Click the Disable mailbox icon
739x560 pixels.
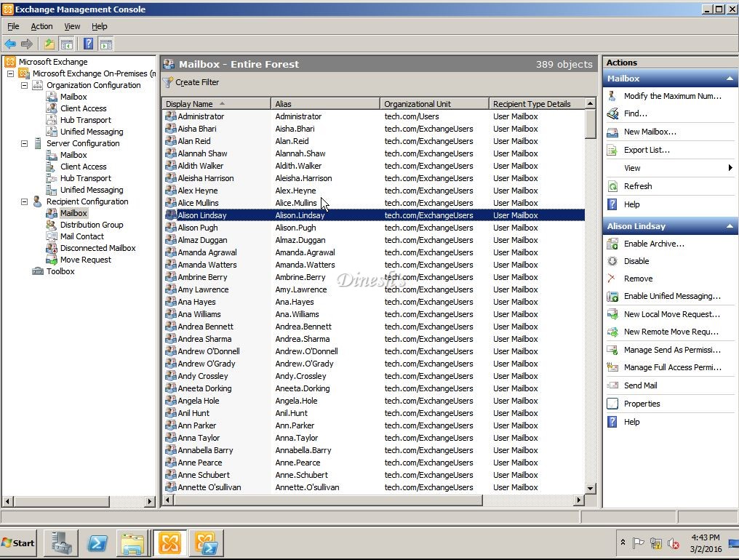612,261
